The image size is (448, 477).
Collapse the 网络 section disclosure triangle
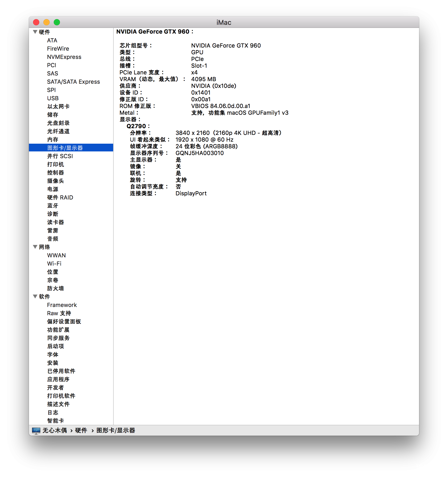pyautogui.click(x=35, y=247)
